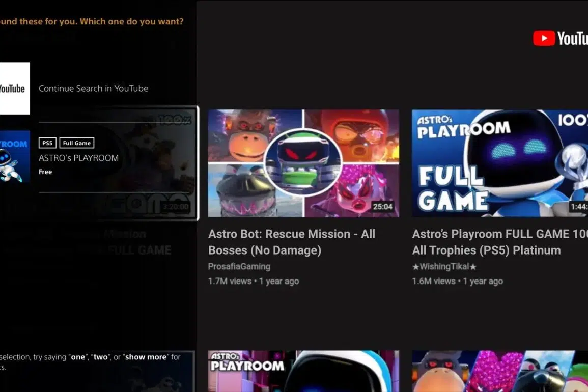Click the Full Game badge label
This screenshot has width=588, height=392.
click(x=77, y=143)
